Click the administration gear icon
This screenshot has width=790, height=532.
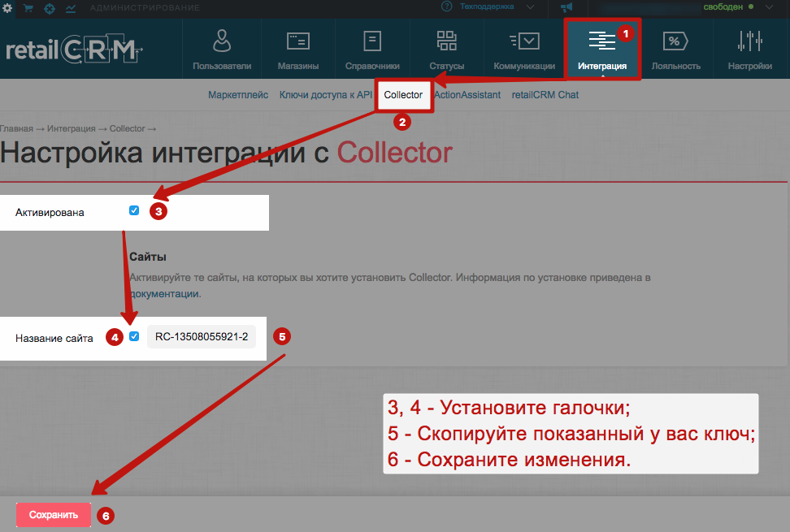[x=7, y=8]
